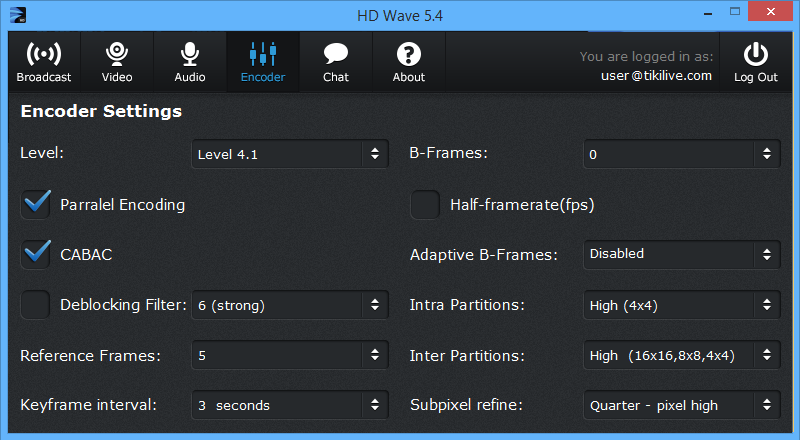Click the HD Wave app logo in title bar

[18, 15]
